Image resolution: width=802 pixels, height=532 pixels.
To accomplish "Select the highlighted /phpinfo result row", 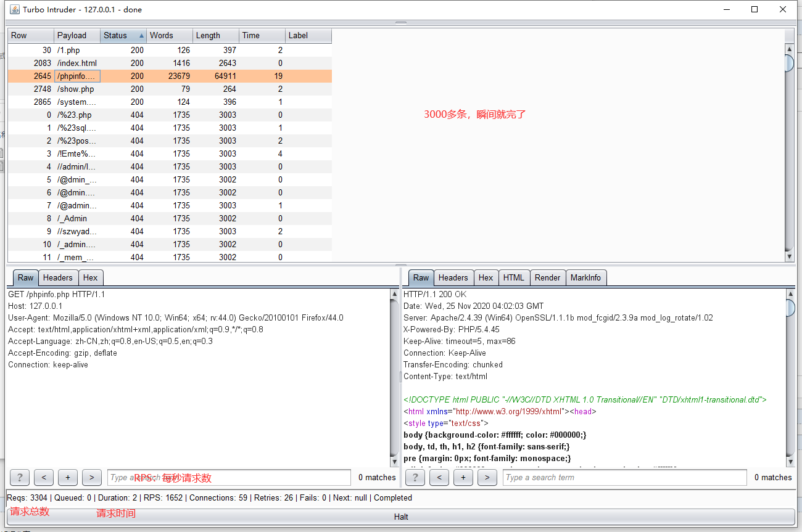I will [170, 76].
